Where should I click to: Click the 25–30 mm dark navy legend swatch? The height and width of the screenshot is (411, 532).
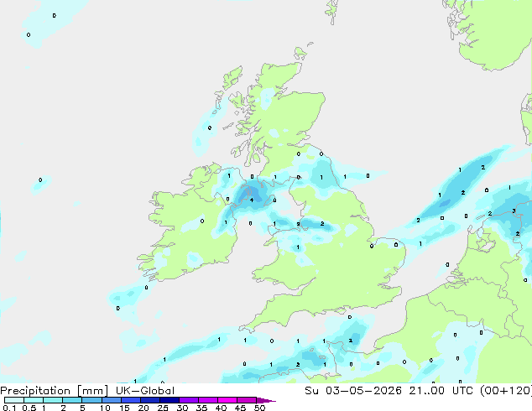(x=170, y=400)
